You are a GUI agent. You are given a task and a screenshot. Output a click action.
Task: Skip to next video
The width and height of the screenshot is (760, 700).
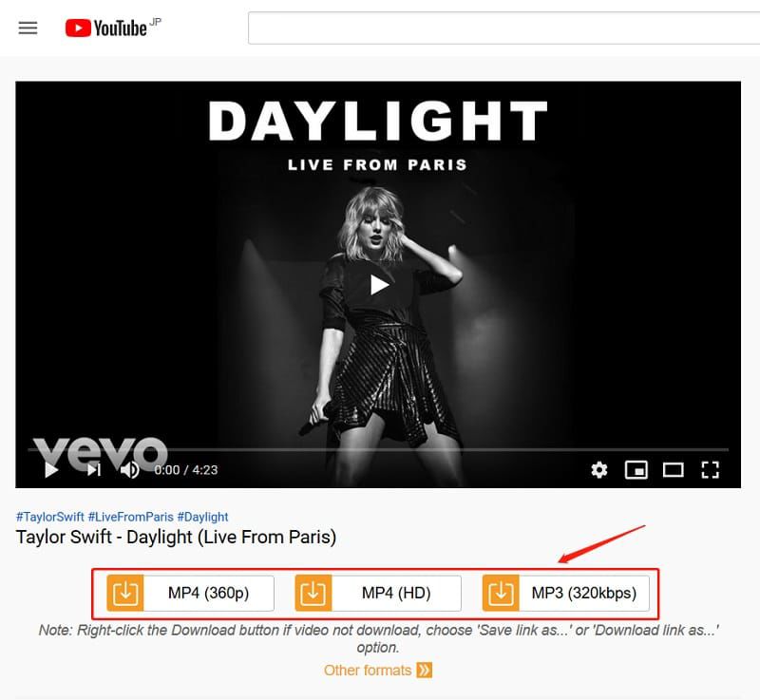pos(94,470)
